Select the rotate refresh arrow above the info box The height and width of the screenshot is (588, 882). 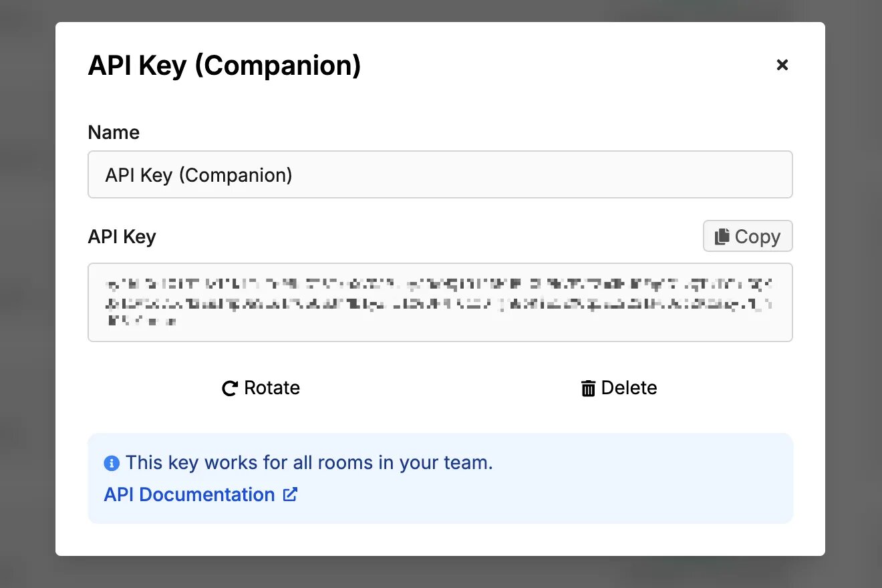[229, 388]
